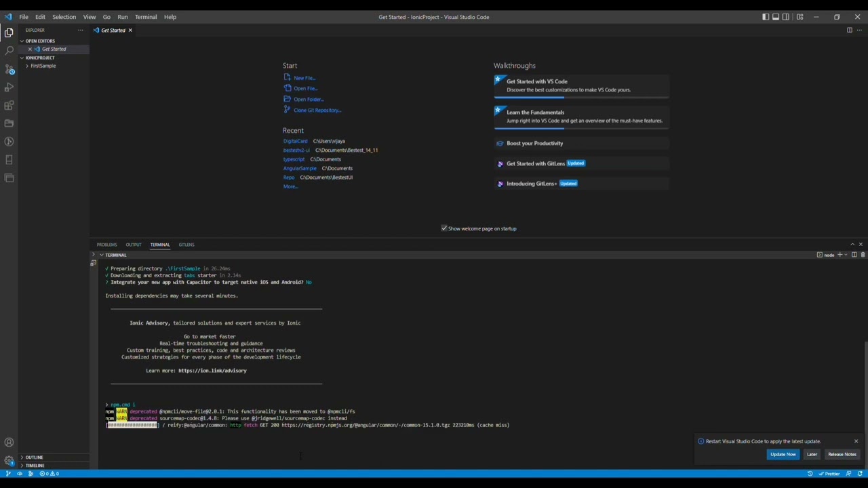
Task: Open Explorer Views and More Actions ellipsis
Action: 80,30
